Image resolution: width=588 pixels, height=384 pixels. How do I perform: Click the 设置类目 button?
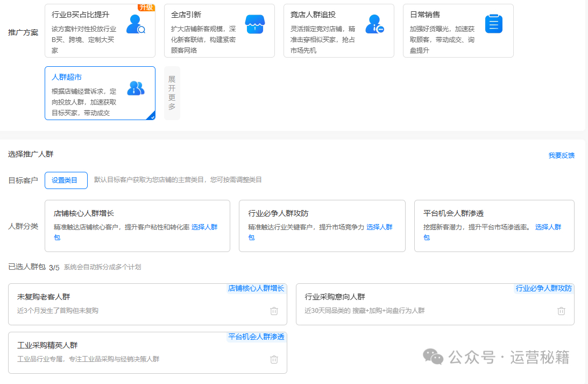click(66, 180)
